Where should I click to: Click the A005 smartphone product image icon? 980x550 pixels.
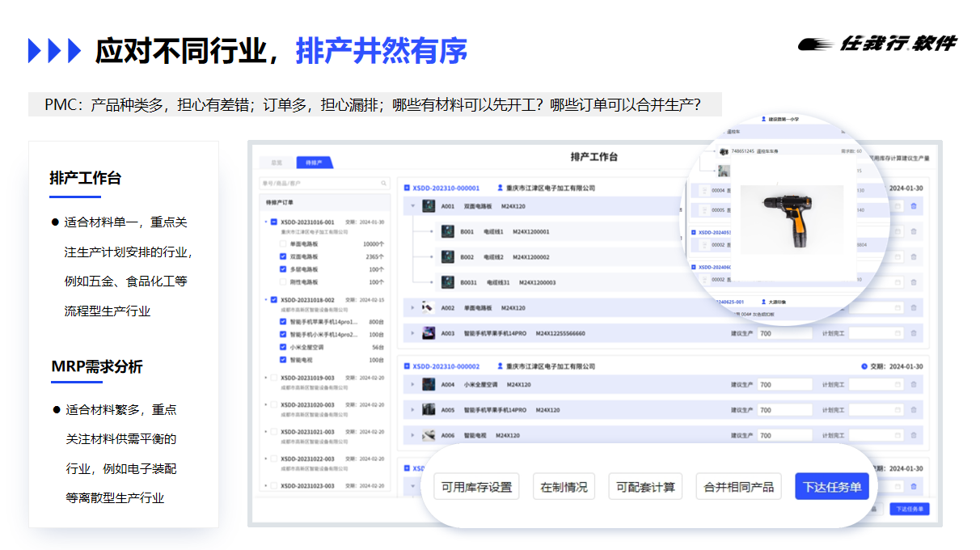429,410
